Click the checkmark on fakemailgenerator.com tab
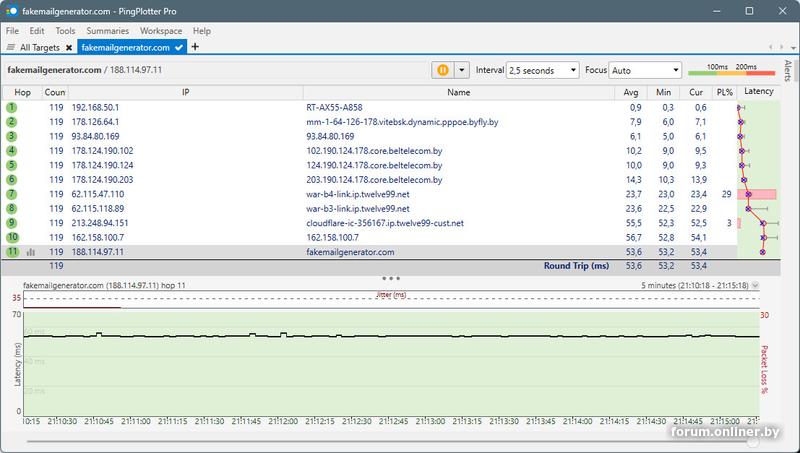800x453 pixels. pos(178,47)
